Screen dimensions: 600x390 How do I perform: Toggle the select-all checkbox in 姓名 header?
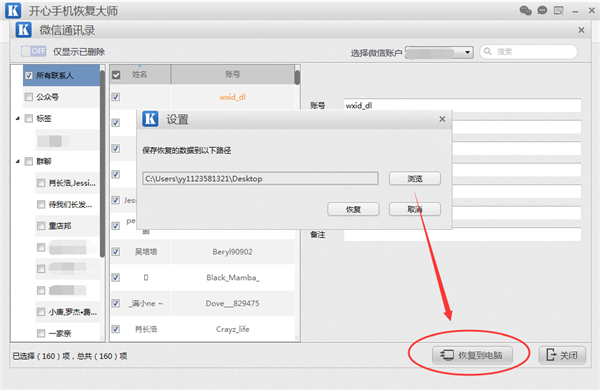[116, 75]
